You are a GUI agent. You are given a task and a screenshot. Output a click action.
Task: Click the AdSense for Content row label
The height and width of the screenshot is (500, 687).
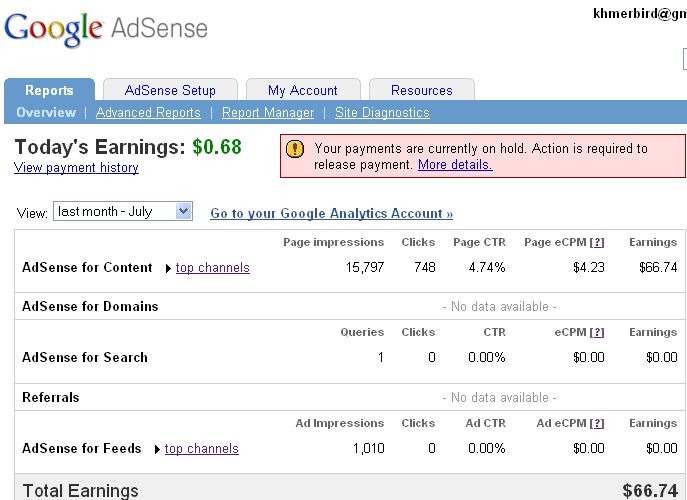[87, 268]
